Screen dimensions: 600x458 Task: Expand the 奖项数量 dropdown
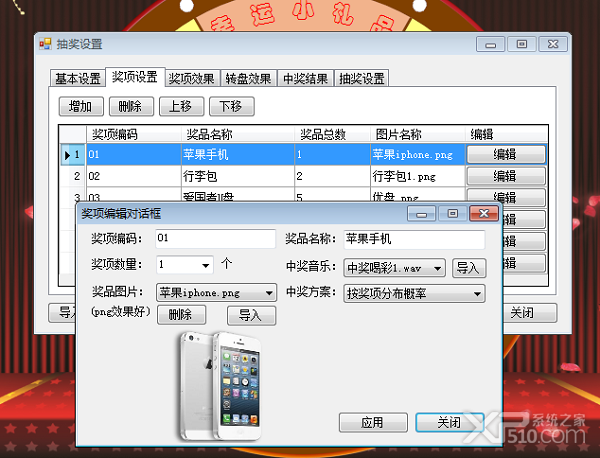point(205,265)
